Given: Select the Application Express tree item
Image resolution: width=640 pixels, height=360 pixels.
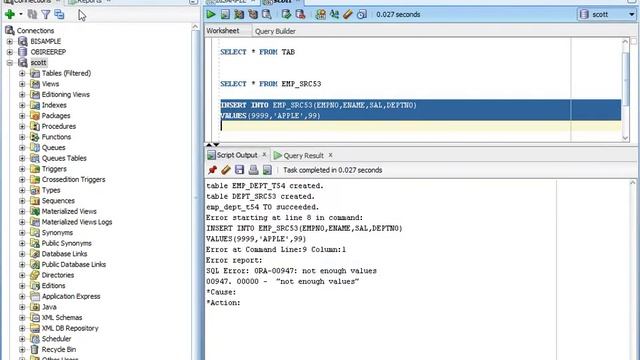Looking at the screenshot, I should tap(71, 296).
